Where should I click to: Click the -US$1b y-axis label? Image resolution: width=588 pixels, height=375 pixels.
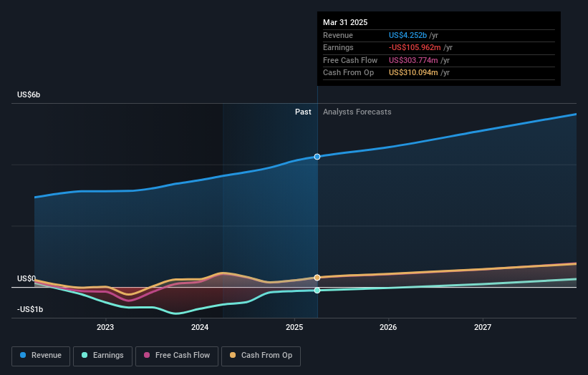[x=30, y=309]
